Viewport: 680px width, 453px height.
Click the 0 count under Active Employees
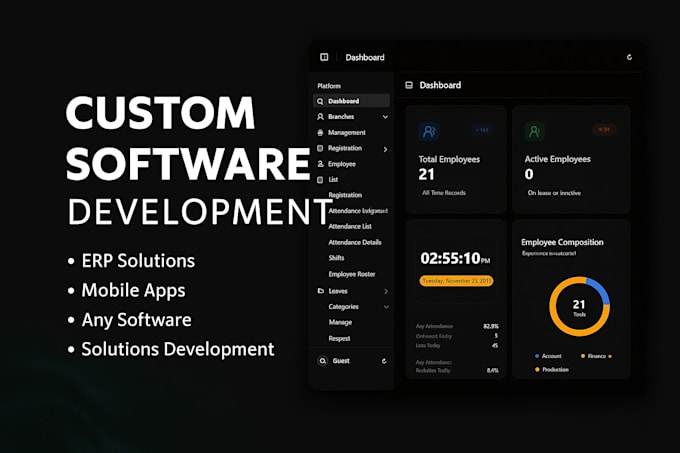pos(529,174)
